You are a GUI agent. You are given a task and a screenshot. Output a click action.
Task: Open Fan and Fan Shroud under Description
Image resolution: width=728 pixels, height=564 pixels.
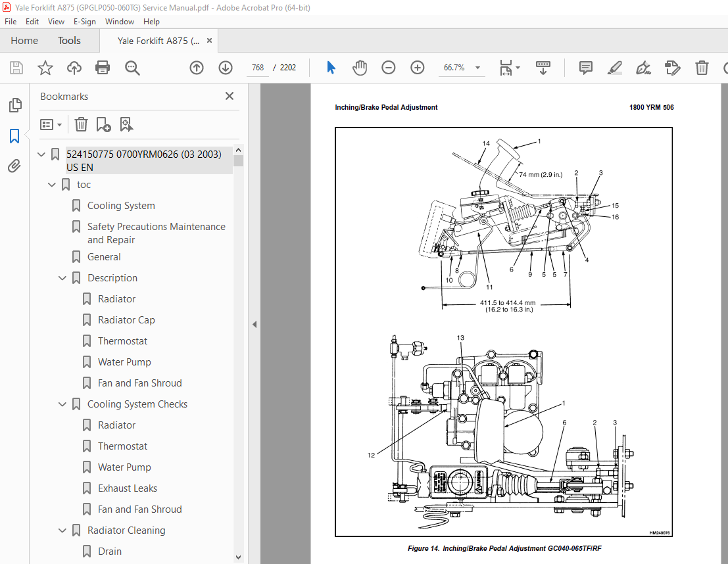pyautogui.click(x=140, y=383)
